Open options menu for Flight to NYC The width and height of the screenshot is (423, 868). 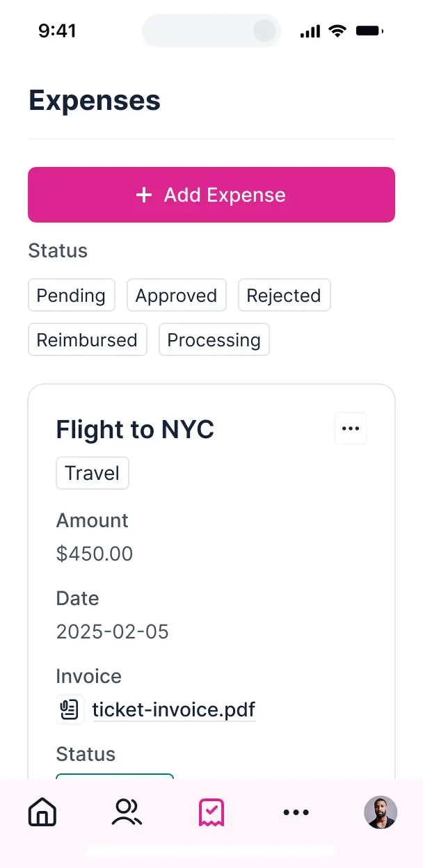[350, 428]
